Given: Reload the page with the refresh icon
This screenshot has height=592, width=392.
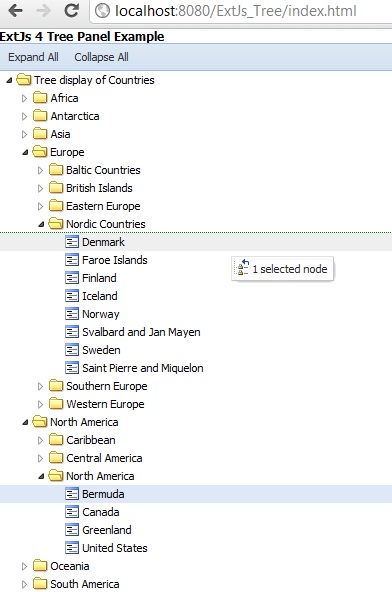Looking at the screenshot, I should point(71,10).
